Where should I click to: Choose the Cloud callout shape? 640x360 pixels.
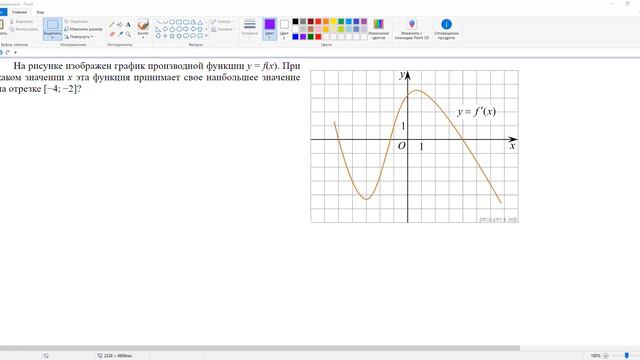coord(200,36)
